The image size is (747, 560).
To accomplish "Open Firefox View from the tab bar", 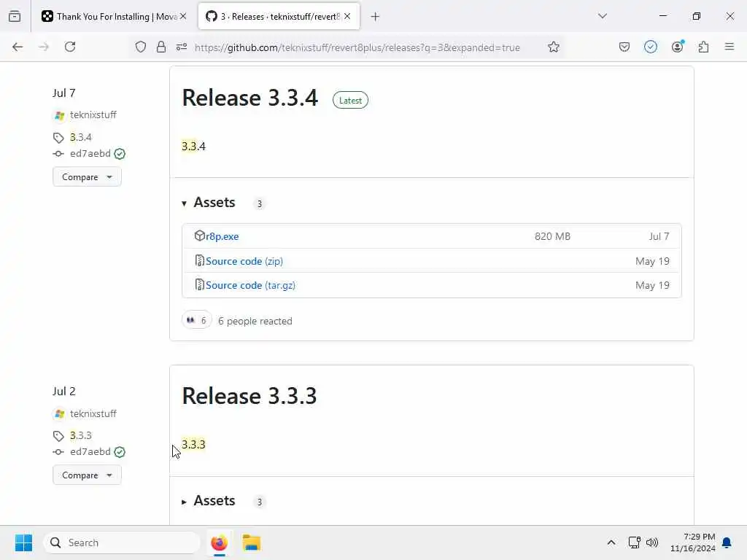I will click(15, 16).
